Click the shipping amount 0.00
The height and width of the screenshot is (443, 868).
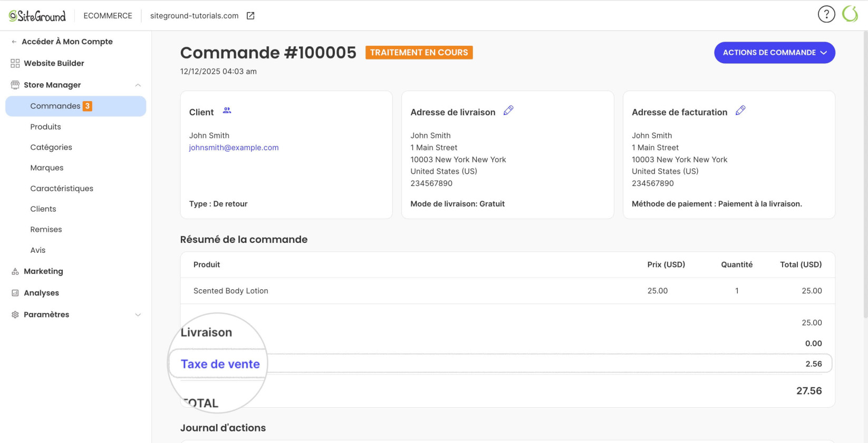(814, 343)
